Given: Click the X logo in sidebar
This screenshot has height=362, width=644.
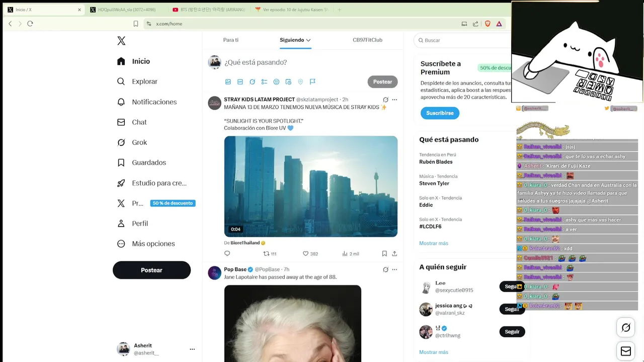Looking at the screenshot, I should coord(121,41).
